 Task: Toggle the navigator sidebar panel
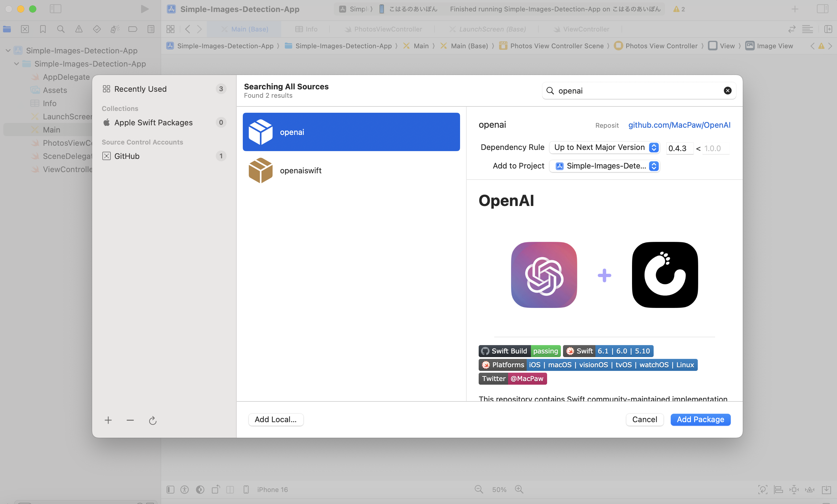(x=55, y=9)
